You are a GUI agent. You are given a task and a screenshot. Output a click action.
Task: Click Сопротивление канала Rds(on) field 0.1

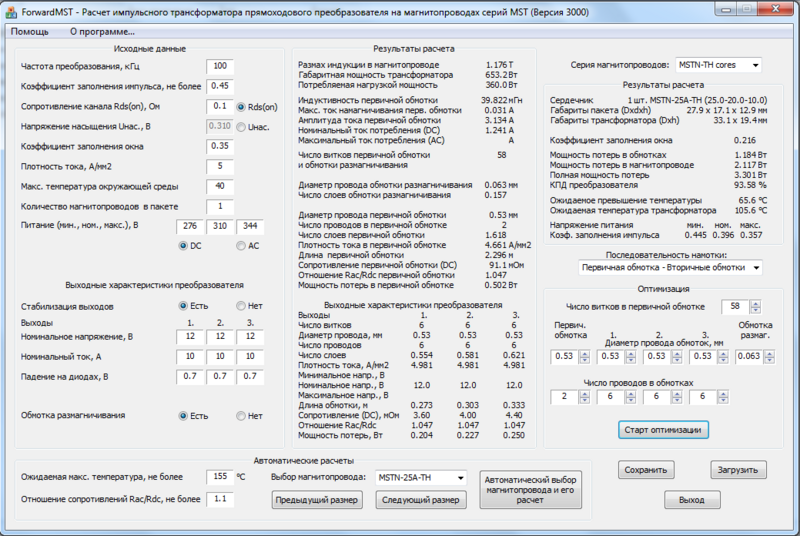[220, 106]
